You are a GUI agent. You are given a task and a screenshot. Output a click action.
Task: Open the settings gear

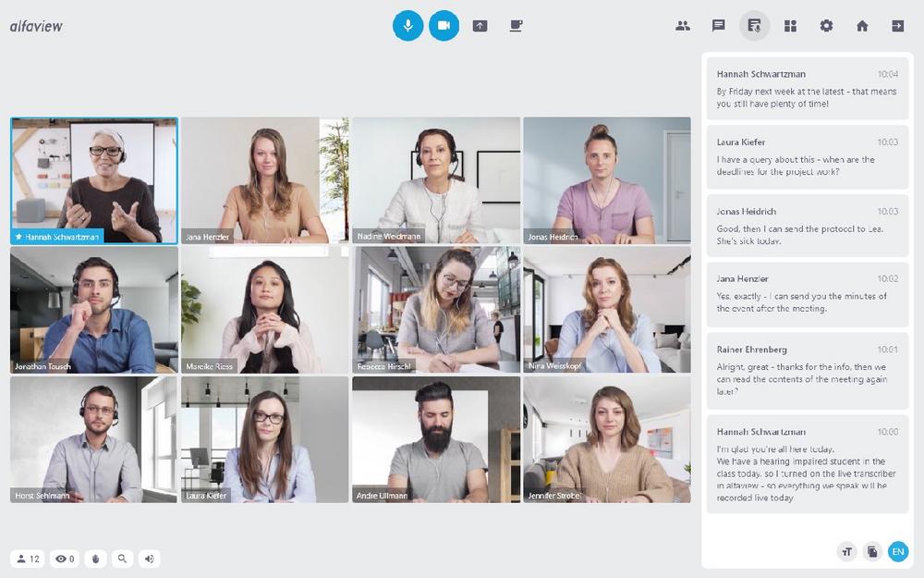826,26
